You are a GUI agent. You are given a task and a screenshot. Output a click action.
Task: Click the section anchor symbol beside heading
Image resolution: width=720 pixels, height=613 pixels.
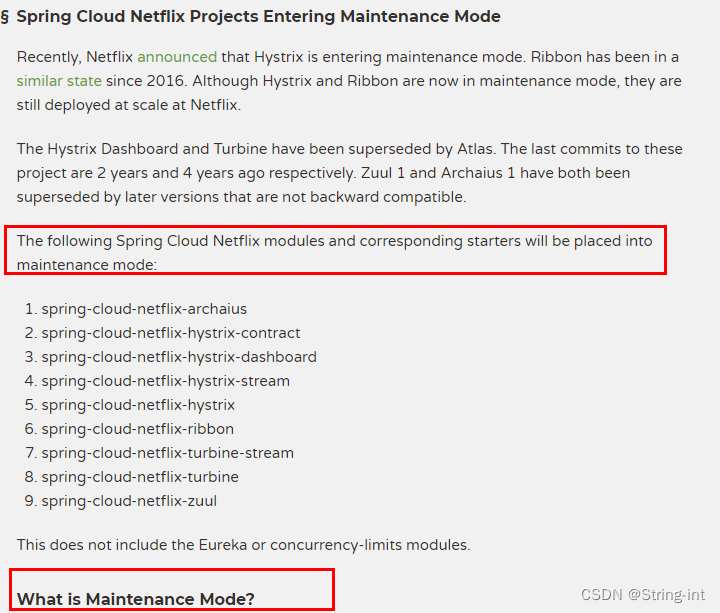(5, 17)
